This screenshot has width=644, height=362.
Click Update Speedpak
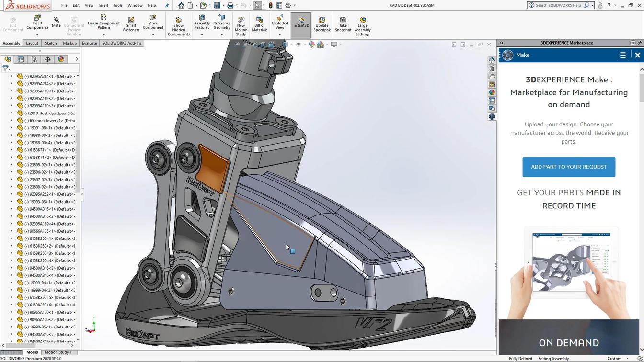(322, 24)
